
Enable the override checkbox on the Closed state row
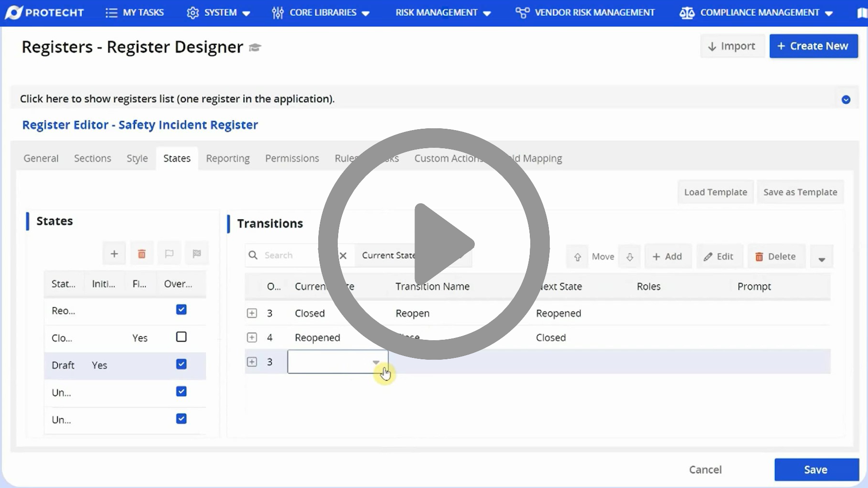181,337
